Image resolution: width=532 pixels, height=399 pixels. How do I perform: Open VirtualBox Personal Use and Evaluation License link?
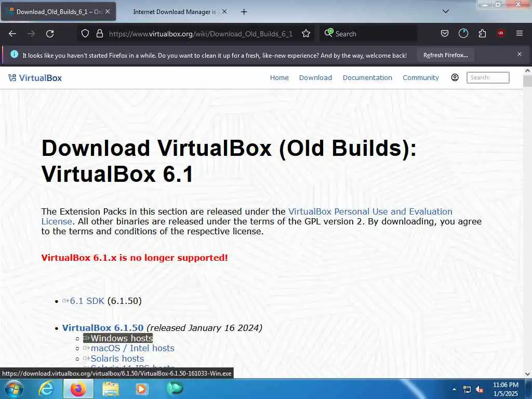coord(247,217)
